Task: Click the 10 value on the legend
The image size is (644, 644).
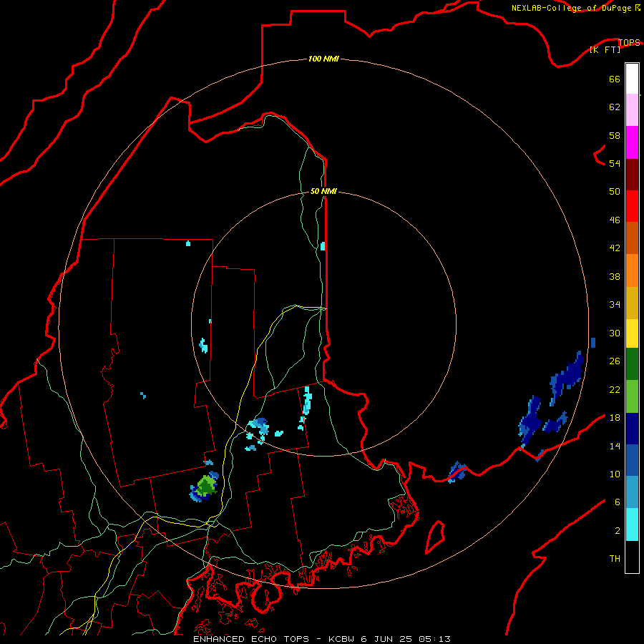Action: [x=615, y=474]
